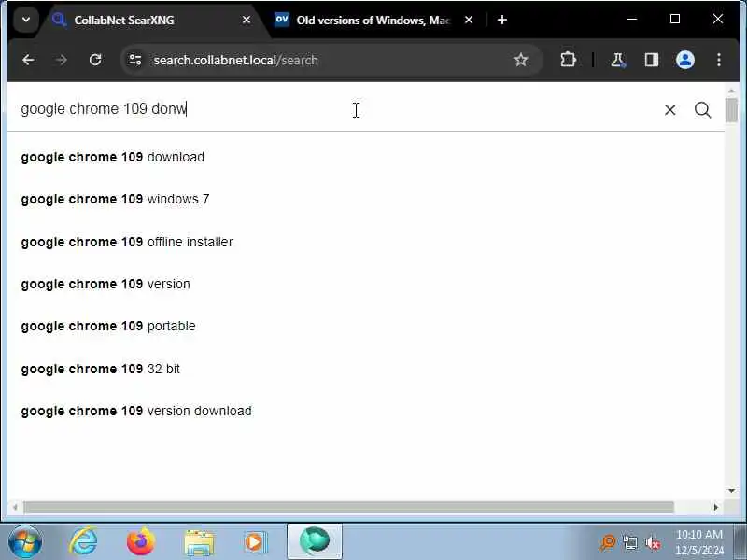The height and width of the screenshot is (560, 747).
Task: Go forward with the forward arrow
Action: pyautogui.click(x=62, y=60)
